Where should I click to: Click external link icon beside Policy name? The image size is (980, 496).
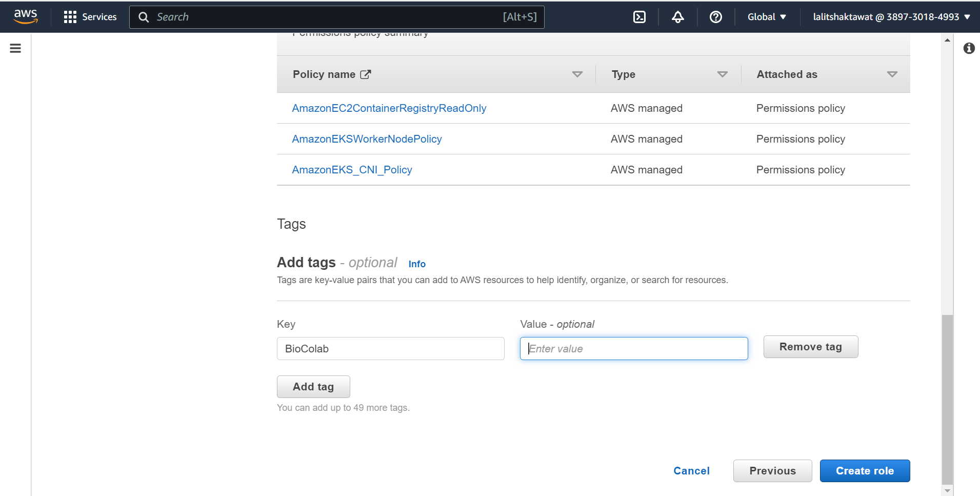pos(366,74)
